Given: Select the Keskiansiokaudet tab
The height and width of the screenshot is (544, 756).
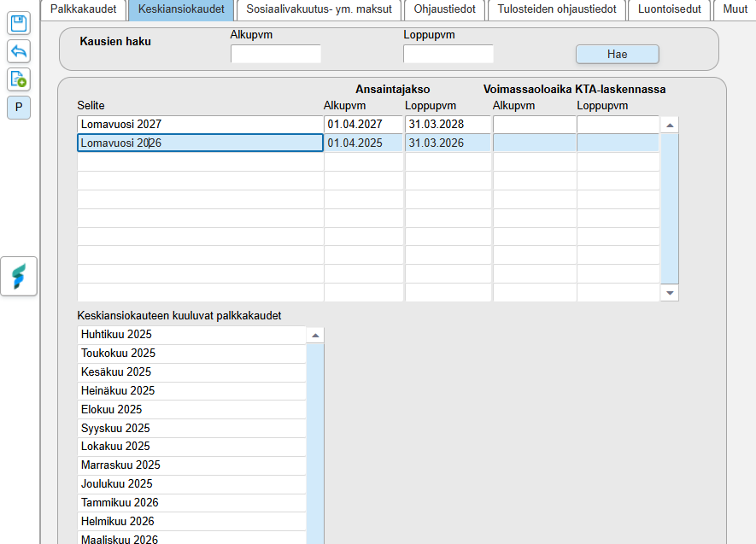Looking at the screenshot, I should pos(181,9).
